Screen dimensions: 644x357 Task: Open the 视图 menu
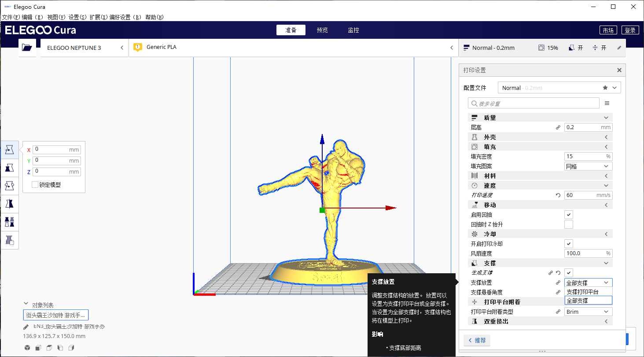coord(56,17)
